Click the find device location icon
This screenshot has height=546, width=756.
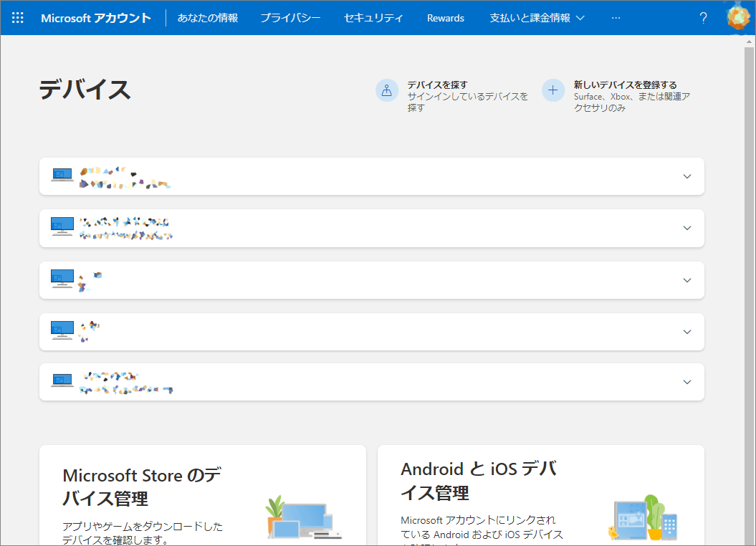point(387,90)
